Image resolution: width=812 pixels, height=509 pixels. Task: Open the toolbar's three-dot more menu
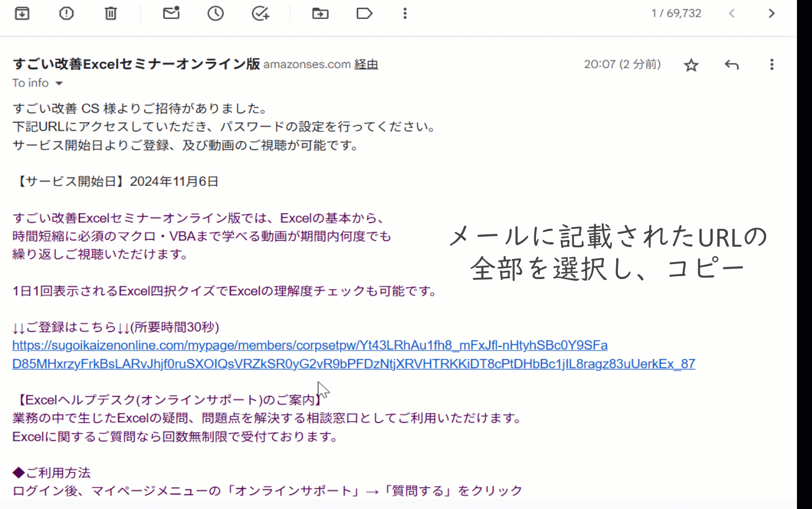(405, 13)
